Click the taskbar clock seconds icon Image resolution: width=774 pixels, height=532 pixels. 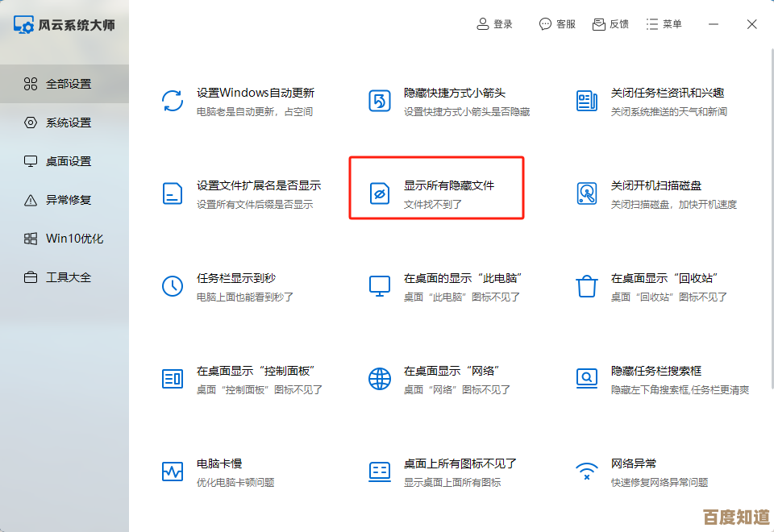coord(173,285)
